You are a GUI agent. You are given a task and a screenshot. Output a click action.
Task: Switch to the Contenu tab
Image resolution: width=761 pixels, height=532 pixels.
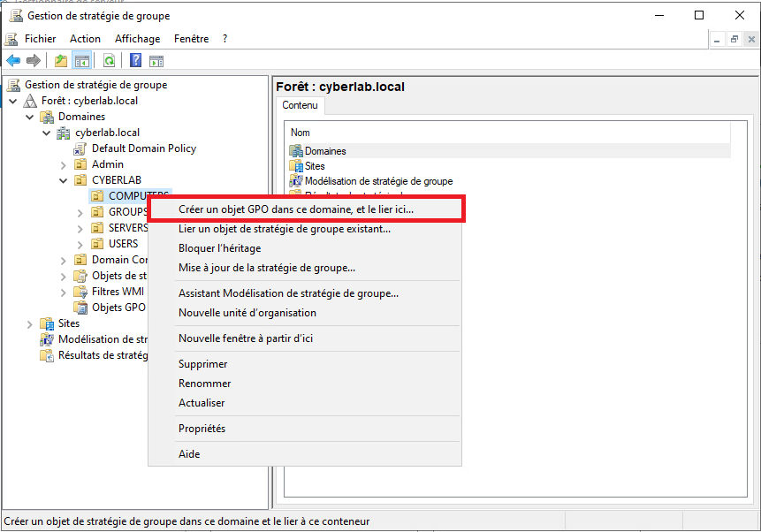pos(300,105)
